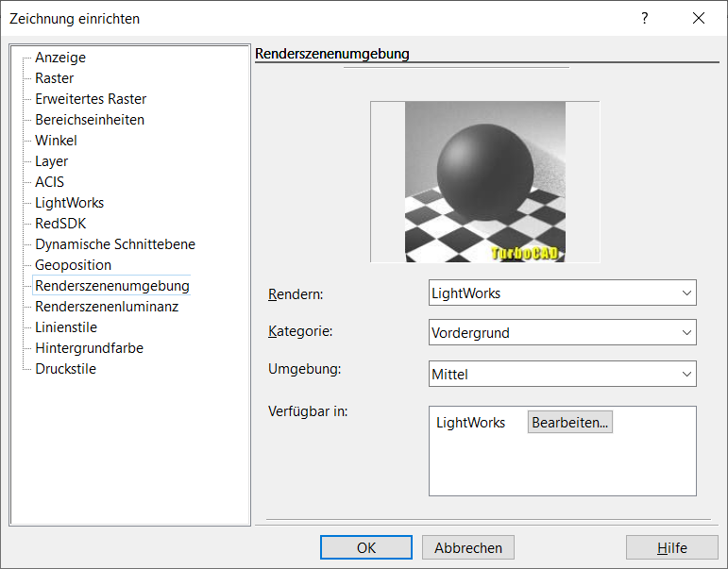Image resolution: width=728 pixels, height=569 pixels.
Task: Expand the Kategorie dropdown set to Vordergrund
Action: [562, 332]
